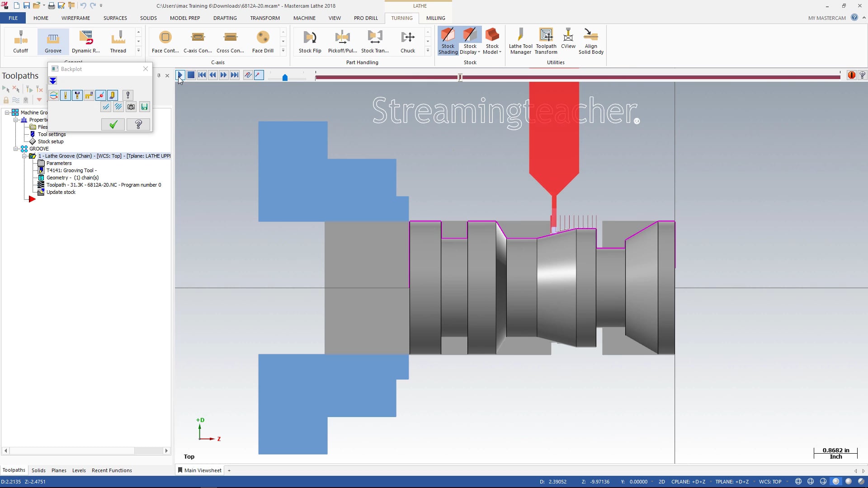Click the backplot progress position slider
The height and width of the screenshot is (488, 868).
460,77
